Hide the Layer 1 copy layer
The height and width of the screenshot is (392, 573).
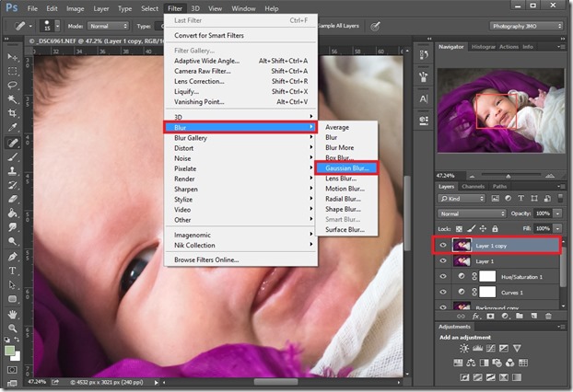(x=443, y=246)
